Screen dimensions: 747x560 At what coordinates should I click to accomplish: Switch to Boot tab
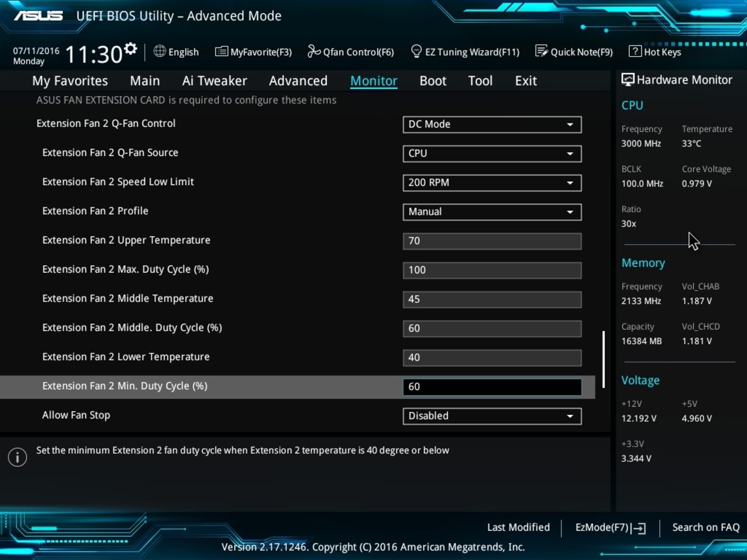point(433,81)
